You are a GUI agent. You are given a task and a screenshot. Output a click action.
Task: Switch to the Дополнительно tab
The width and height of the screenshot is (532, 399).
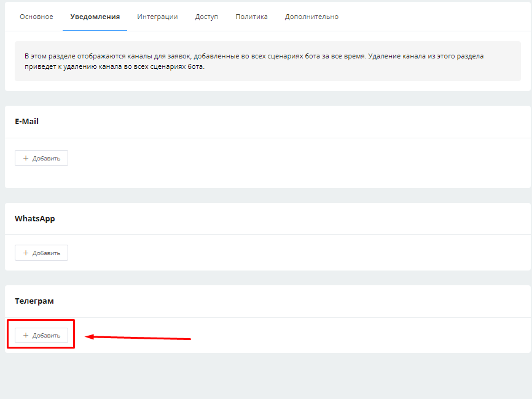311,17
